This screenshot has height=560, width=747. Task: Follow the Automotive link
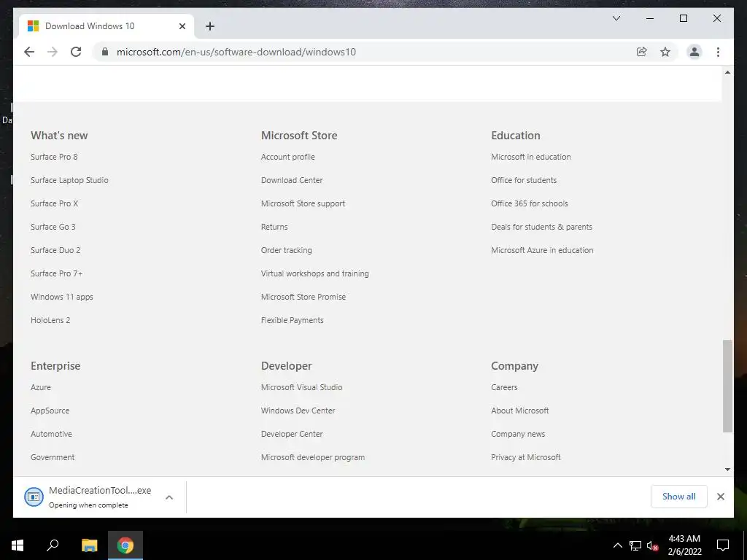[51, 434]
